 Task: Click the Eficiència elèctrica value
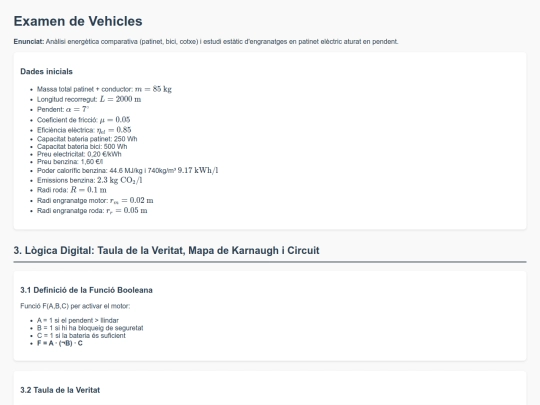point(84,130)
